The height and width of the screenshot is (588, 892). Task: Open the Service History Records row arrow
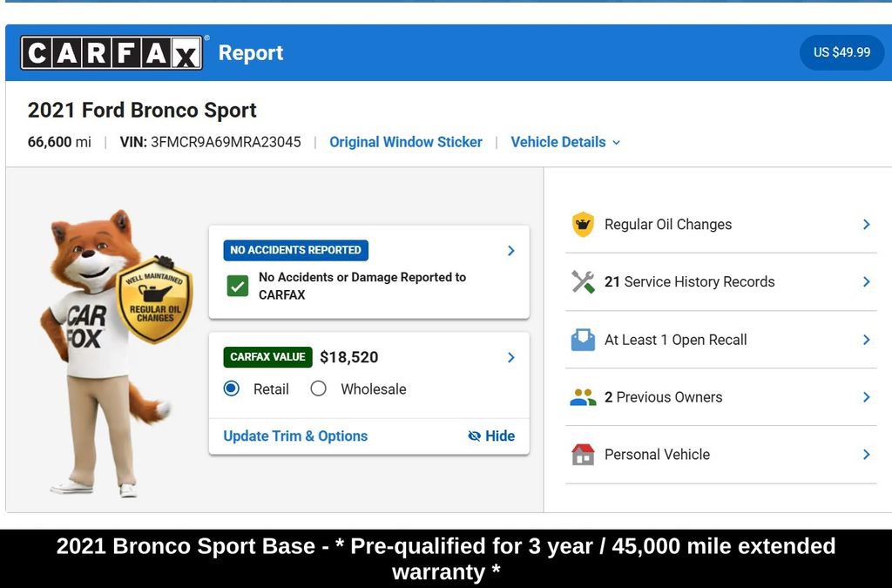click(867, 282)
